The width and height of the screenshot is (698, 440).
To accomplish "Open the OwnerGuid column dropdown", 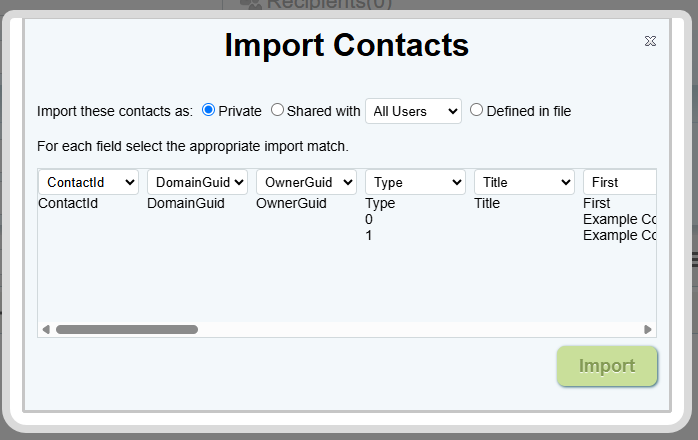I will [x=306, y=182].
